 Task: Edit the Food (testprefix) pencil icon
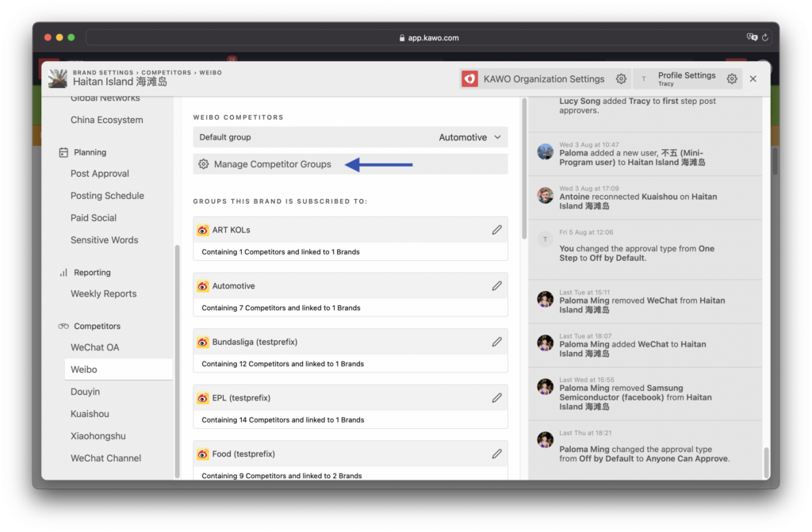[x=496, y=454]
